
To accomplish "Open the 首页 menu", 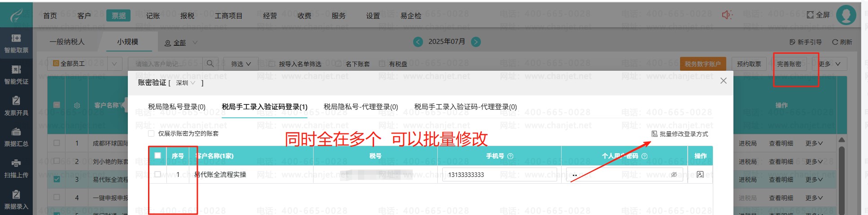I will [50, 16].
